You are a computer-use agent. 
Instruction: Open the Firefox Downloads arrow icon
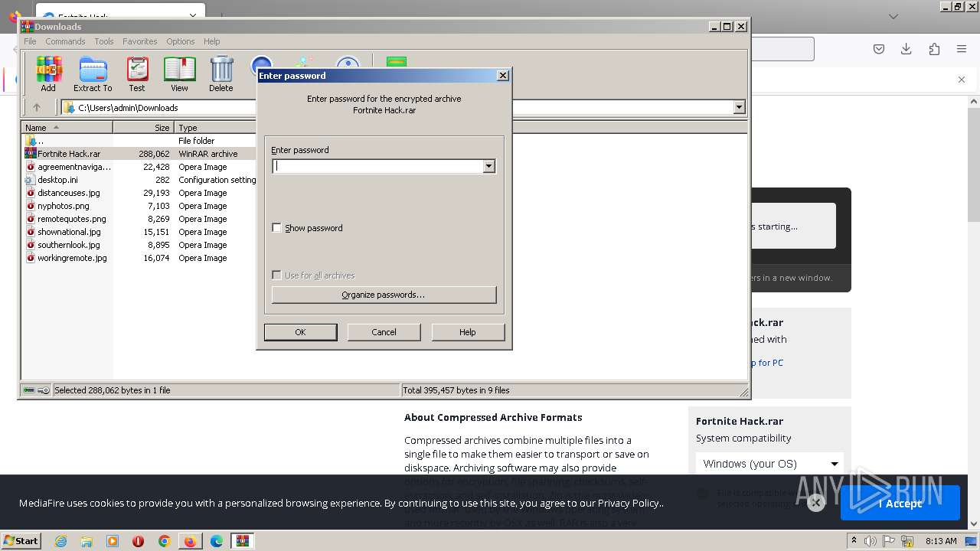[906, 49]
